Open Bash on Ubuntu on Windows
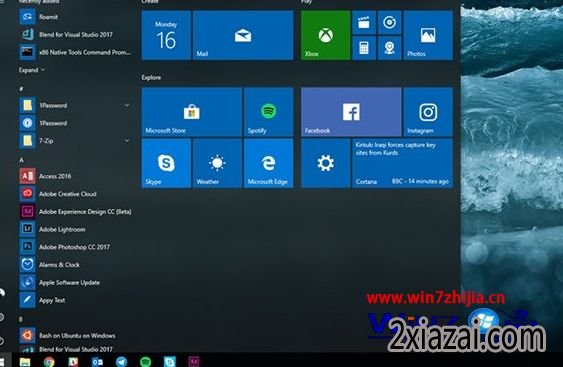 pyautogui.click(x=75, y=335)
